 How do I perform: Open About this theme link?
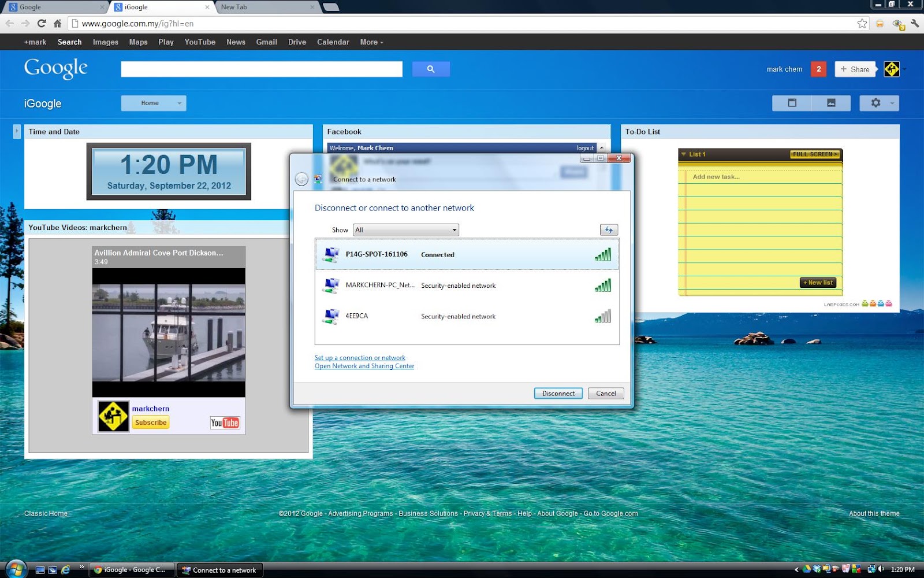point(874,513)
